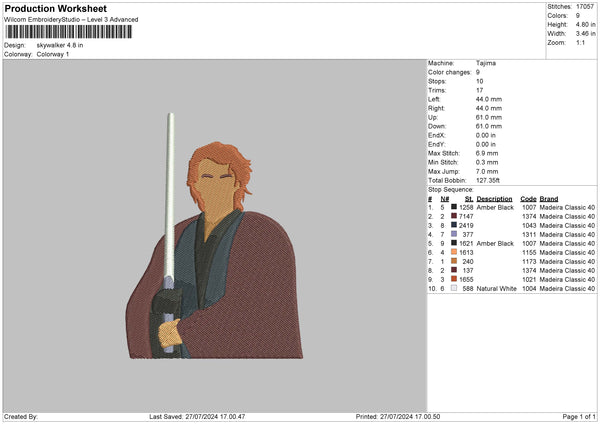Click design name skywalker 4.8 in
Viewport: 600px width, 424px height.
(x=60, y=45)
